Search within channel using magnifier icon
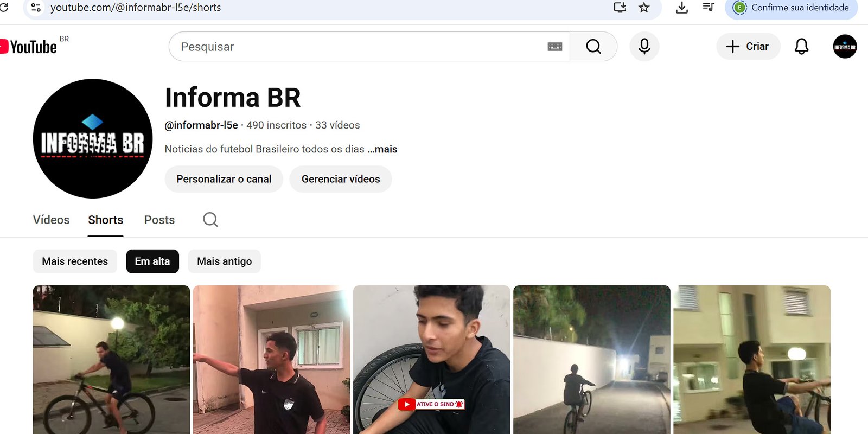Image resolution: width=868 pixels, height=434 pixels. point(210,220)
